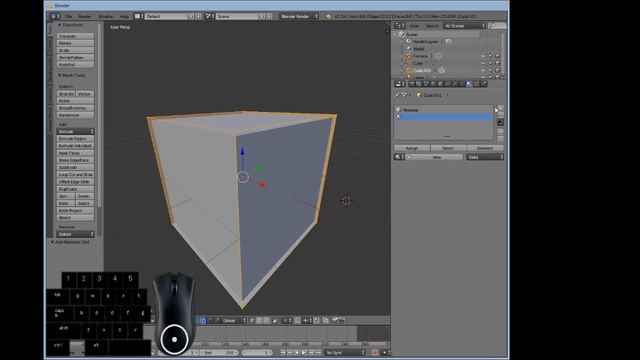Toggle limit selection to visible
This screenshot has width=640, height=360.
pos(275,321)
